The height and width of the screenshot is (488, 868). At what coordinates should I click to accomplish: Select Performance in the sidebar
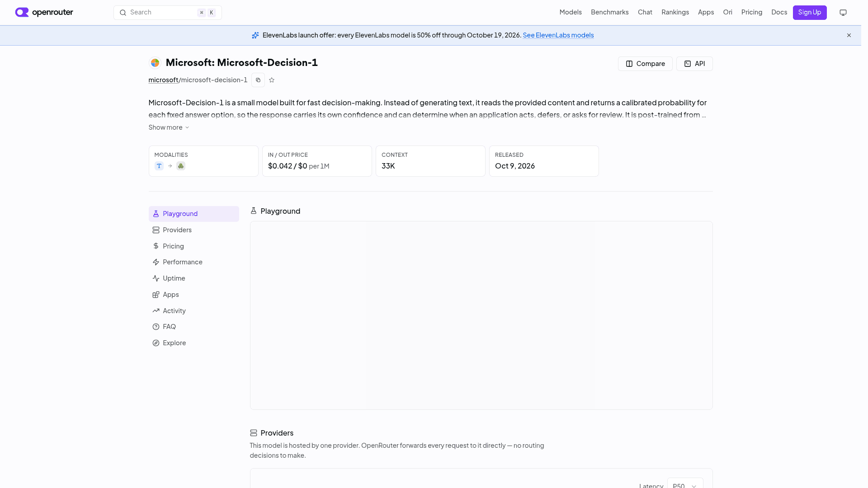pyautogui.click(x=194, y=262)
